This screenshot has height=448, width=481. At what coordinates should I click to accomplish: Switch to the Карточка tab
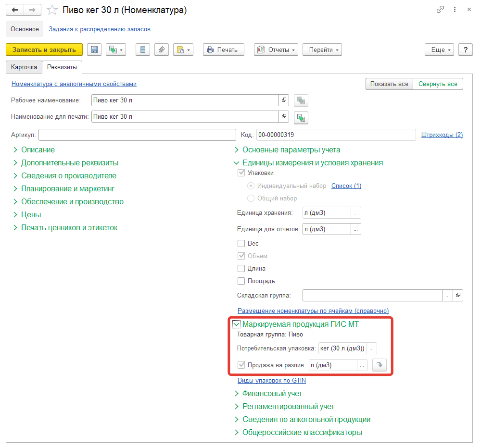24,67
